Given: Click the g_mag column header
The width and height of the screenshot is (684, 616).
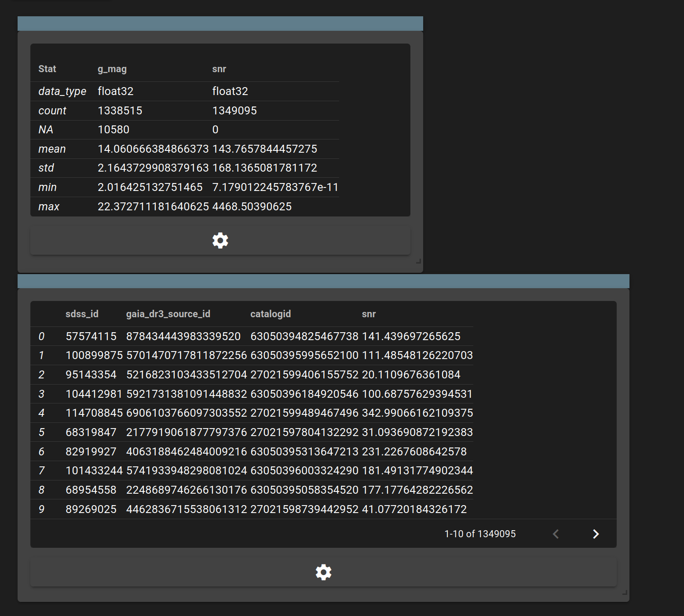Looking at the screenshot, I should click(112, 69).
